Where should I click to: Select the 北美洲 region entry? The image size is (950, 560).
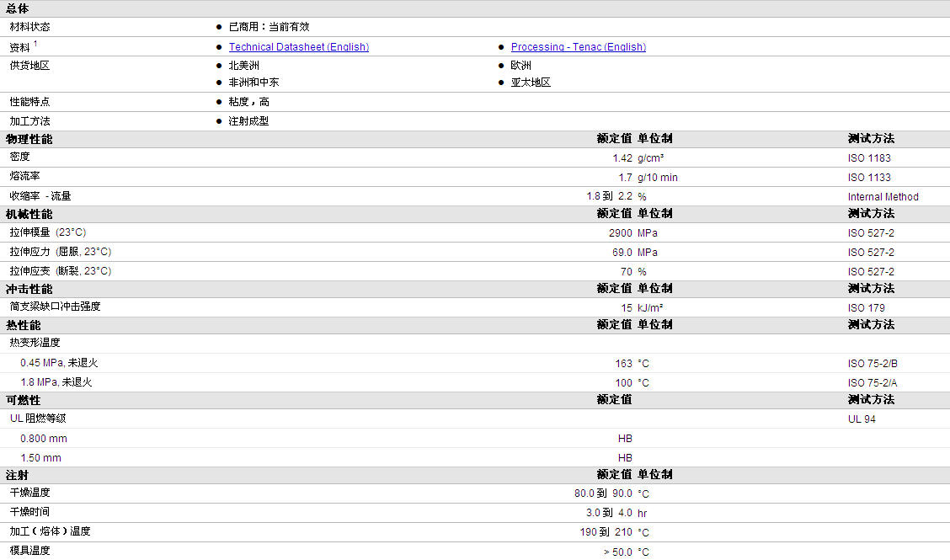pos(243,66)
